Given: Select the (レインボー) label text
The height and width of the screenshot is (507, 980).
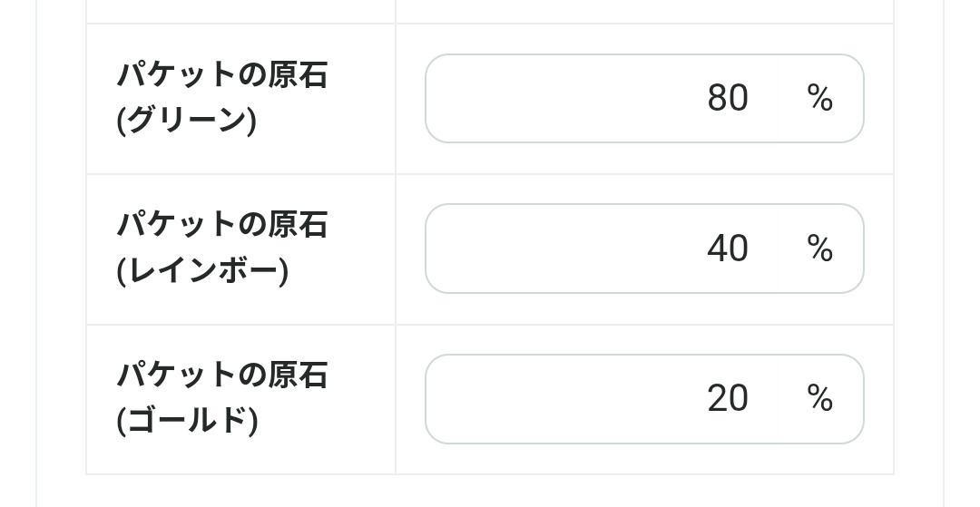Looking at the screenshot, I should coord(202,271).
